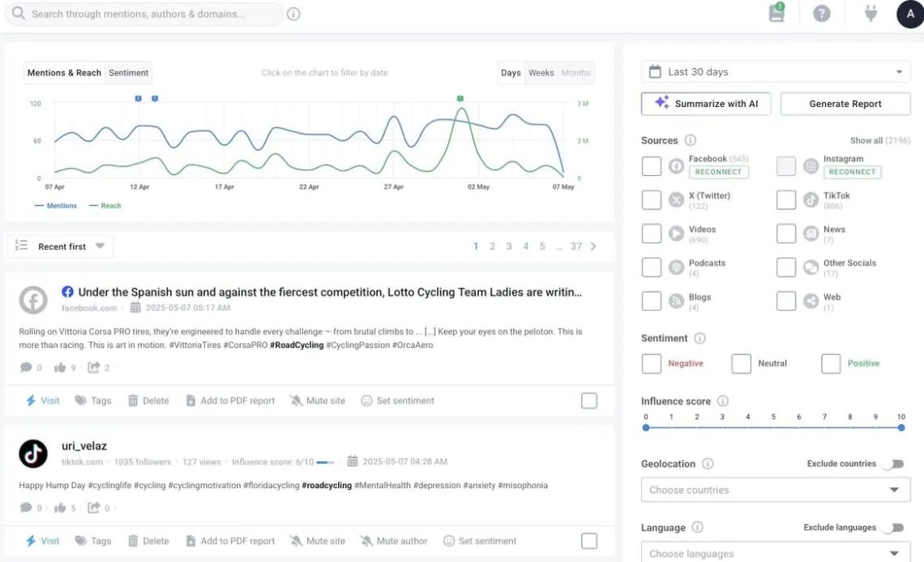Open the help question mark icon
Viewport: 924px width, 562px height.
pyautogui.click(x=821, y=14)
